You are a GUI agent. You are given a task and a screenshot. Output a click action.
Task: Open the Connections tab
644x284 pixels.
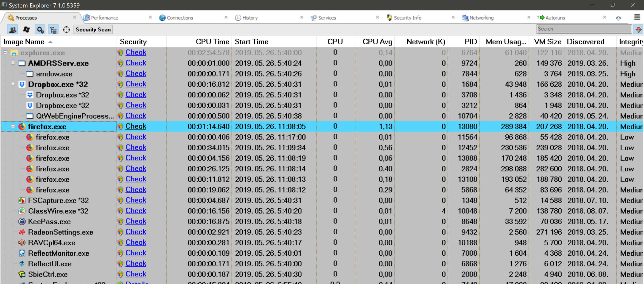[180, 18]
